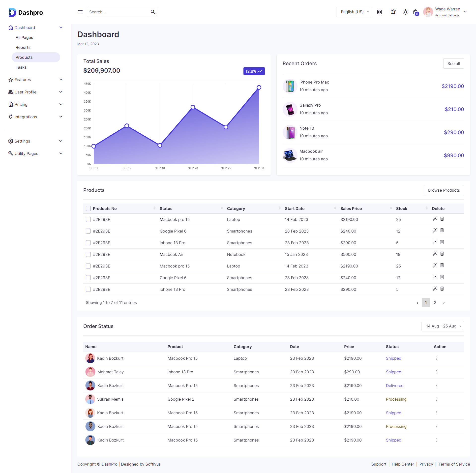Open the English (US) language dropdown
The width and height of the screenshot is (476, 473).
tap(354, 12)
